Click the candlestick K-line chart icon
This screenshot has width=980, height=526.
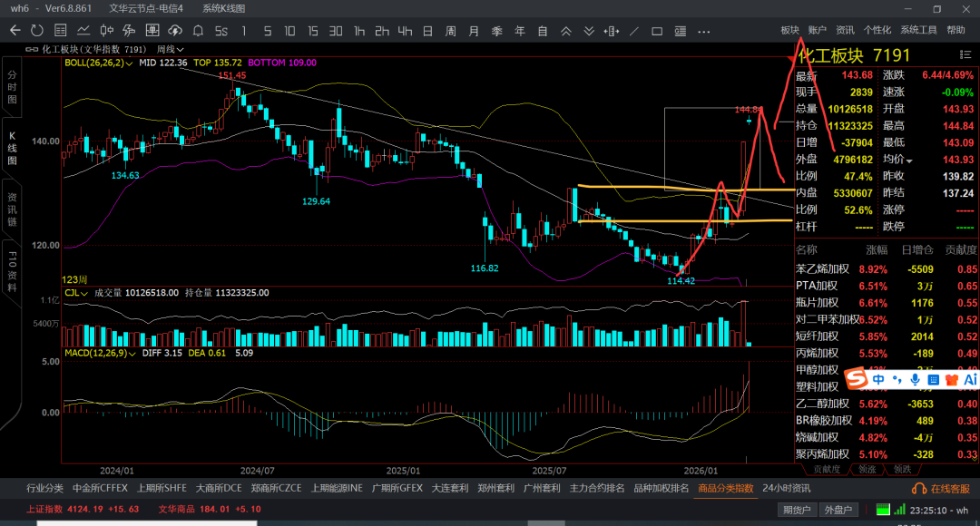click(106, 31)
